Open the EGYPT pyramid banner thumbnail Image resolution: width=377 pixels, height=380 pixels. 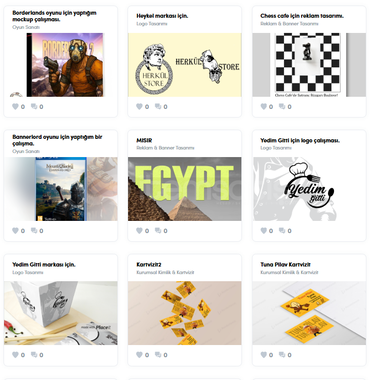coord(185,189)
